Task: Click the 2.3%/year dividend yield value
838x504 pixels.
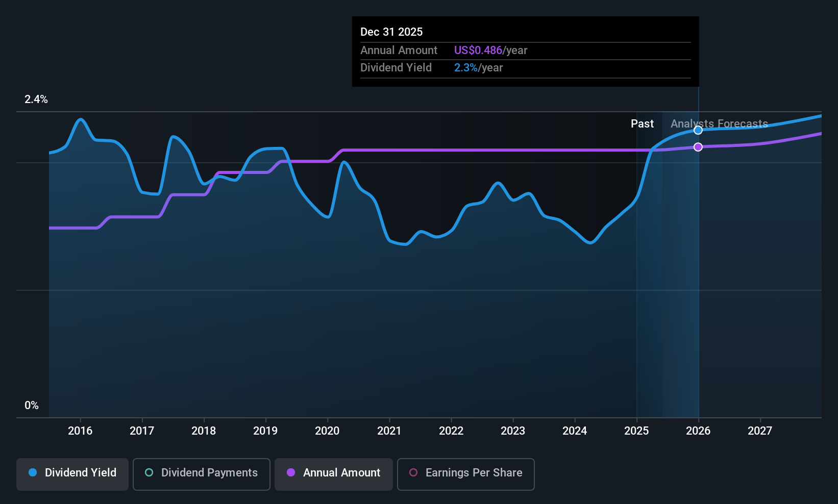Action: pos(478,67)
